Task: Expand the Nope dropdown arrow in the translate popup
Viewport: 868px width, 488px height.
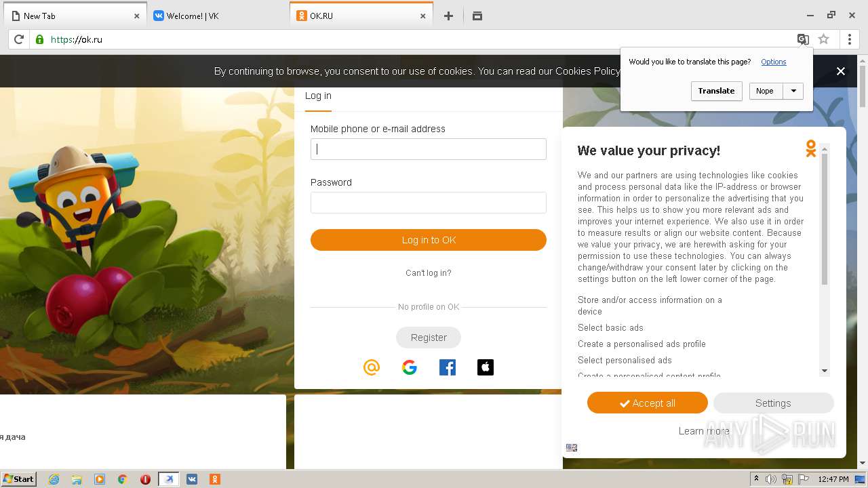Action: 793,91
